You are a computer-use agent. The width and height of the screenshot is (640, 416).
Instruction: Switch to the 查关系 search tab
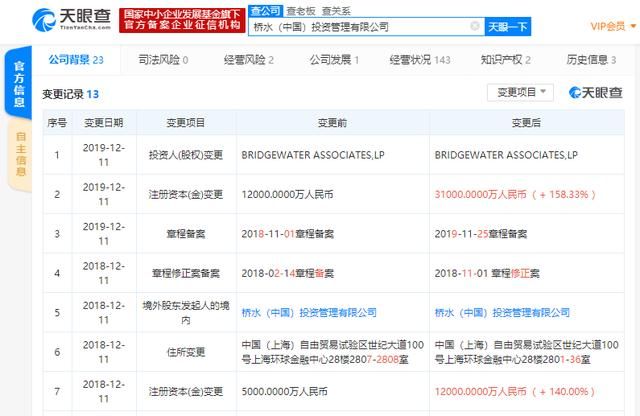tap(336, 11)
